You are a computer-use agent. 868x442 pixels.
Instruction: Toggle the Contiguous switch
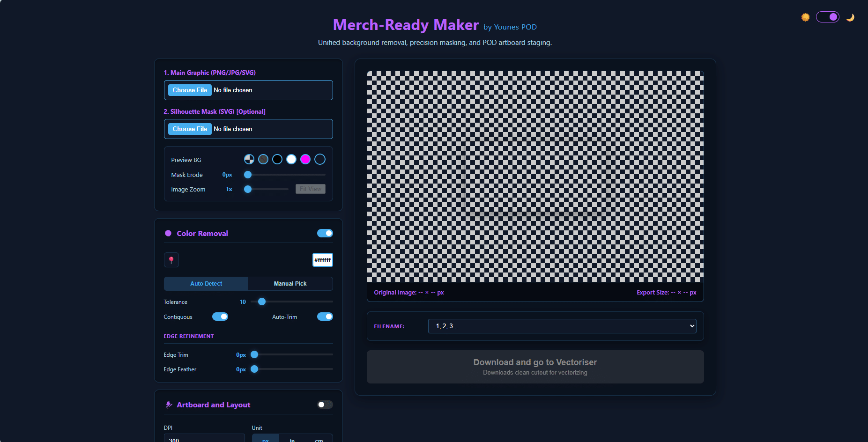(220, 317)
